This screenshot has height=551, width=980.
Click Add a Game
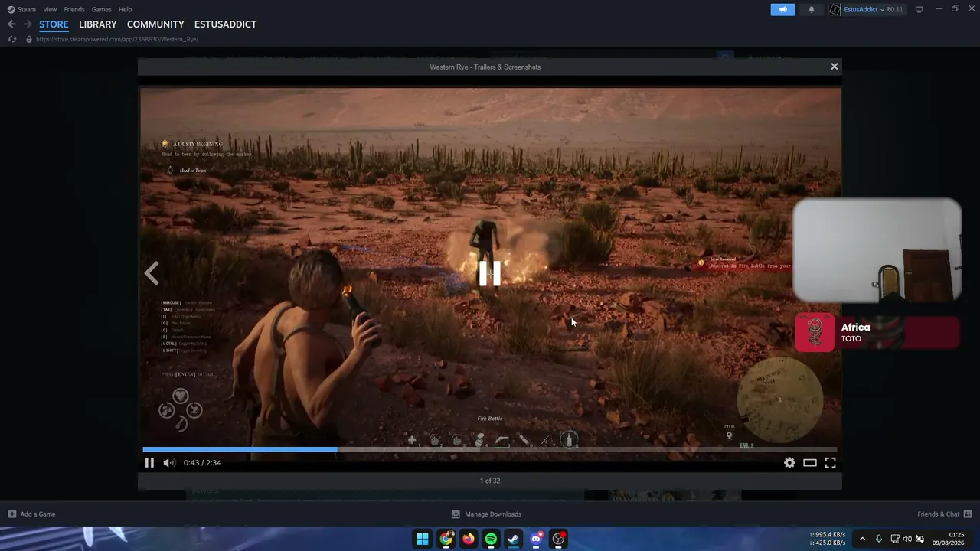[31, 514]
